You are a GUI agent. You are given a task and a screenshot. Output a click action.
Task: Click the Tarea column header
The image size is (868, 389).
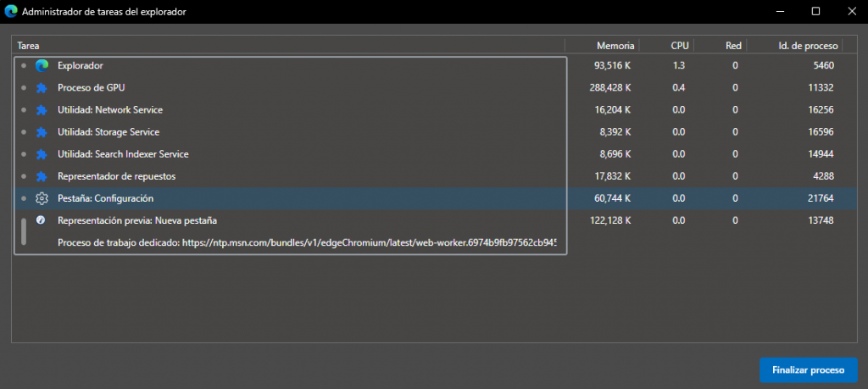pos(29,45)
